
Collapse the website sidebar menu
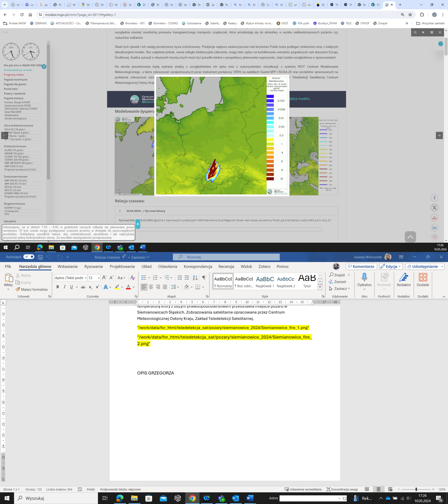tap(44, 67)
